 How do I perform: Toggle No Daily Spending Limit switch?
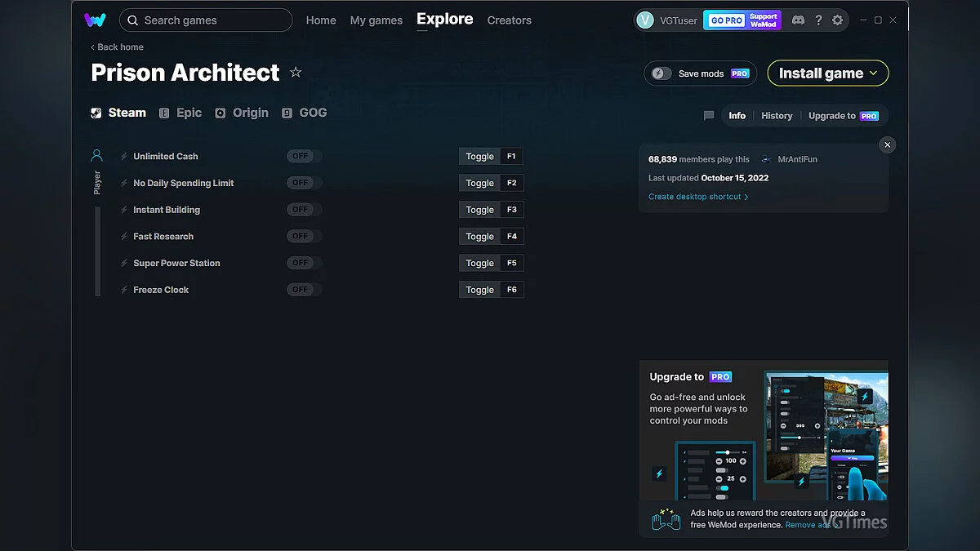click(x=304, y=183)
